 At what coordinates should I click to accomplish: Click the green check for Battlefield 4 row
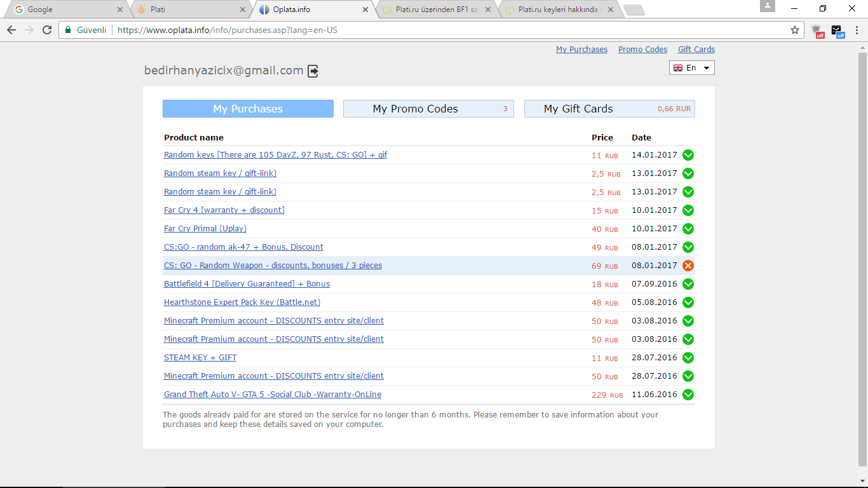click(688, 284)
